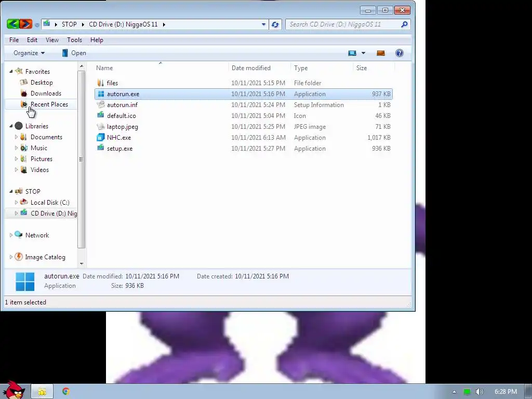The height and width of the screenshot is (399, 532).
Task: Click the files folder icon
Action: pos(100,83)
